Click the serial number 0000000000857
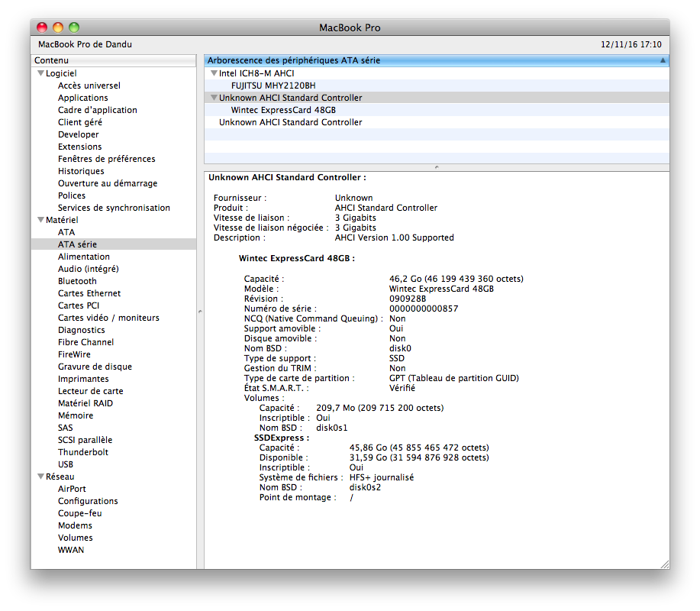This screenshot has height=611, width=700. tap(424, 309)
